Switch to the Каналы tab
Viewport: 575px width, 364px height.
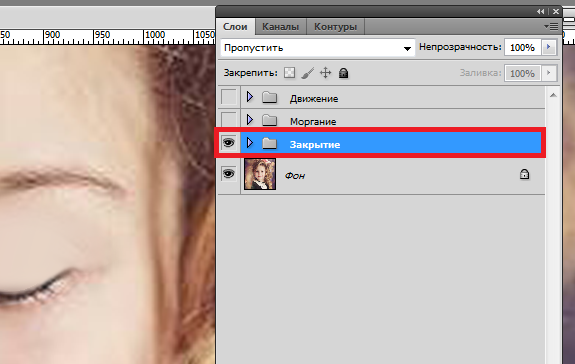click(x=281, y=27)
